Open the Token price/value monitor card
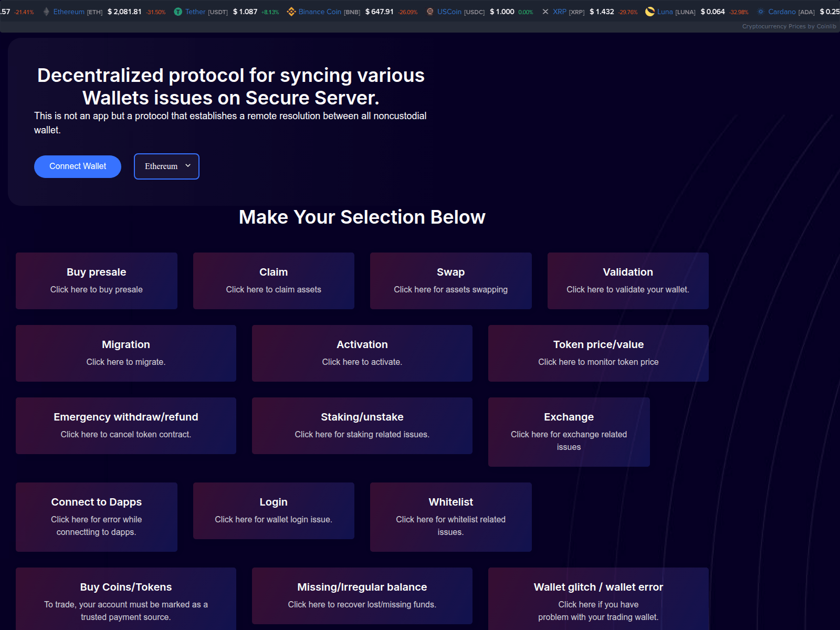 pos(598,353)
